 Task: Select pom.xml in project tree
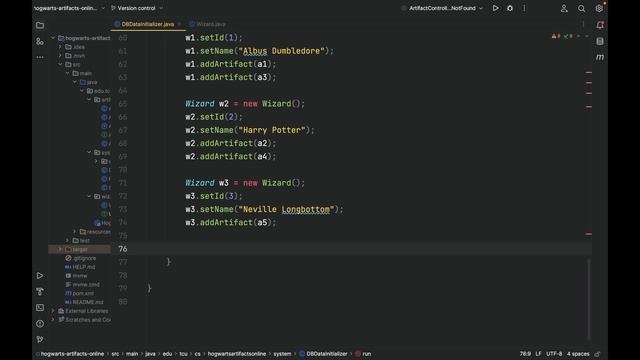pos(80,293)
